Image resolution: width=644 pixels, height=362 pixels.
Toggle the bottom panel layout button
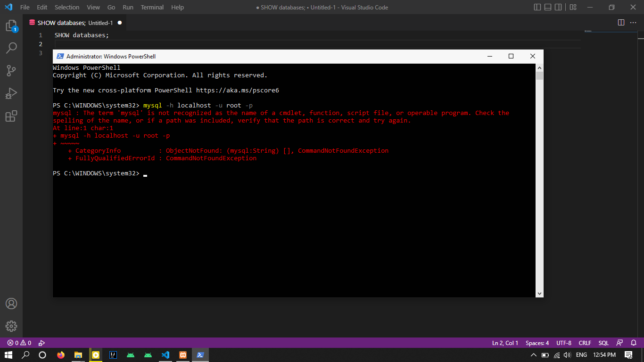548,7
